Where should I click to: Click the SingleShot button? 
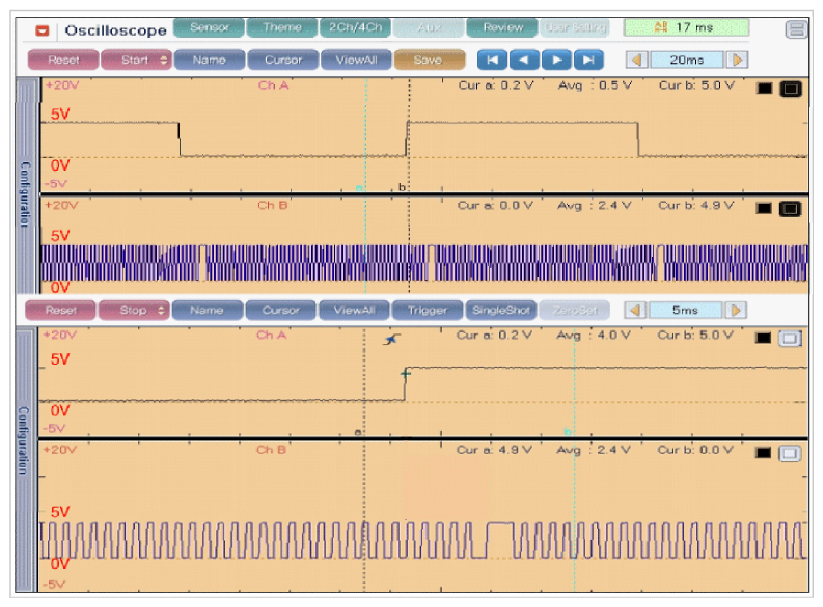pyautogui.click(x=501, y=310)
